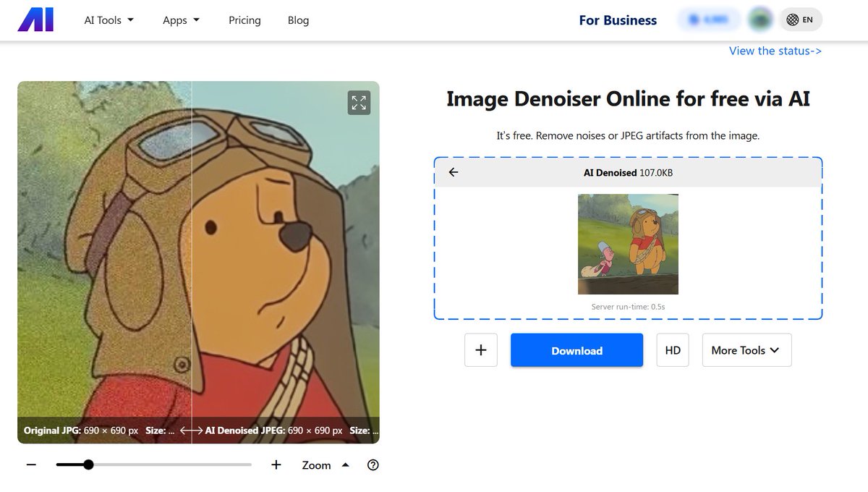Click the Image Denoiser Online heading

(x=628, y=98)
